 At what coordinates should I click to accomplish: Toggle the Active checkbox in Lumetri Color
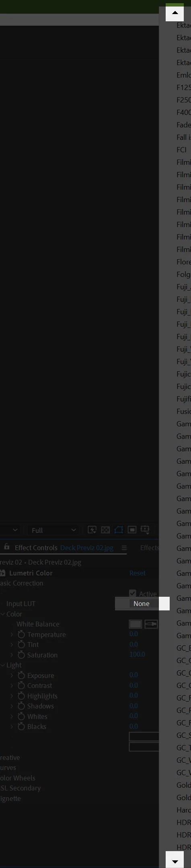tap(133, 593)
